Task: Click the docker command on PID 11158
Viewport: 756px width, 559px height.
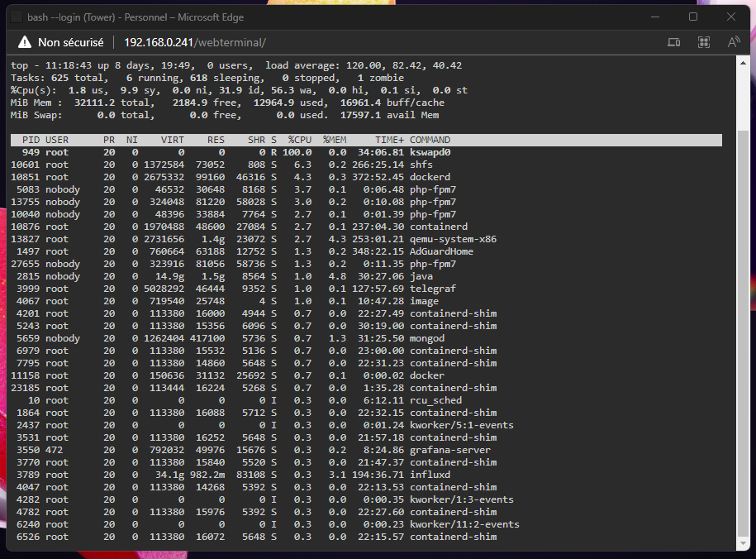Action: point(427,376)
